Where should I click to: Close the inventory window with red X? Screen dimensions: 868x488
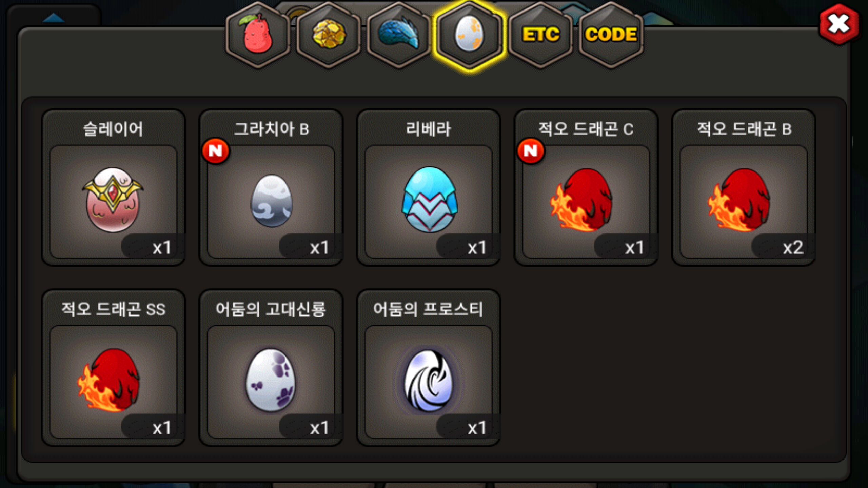(x=839, y=24)
